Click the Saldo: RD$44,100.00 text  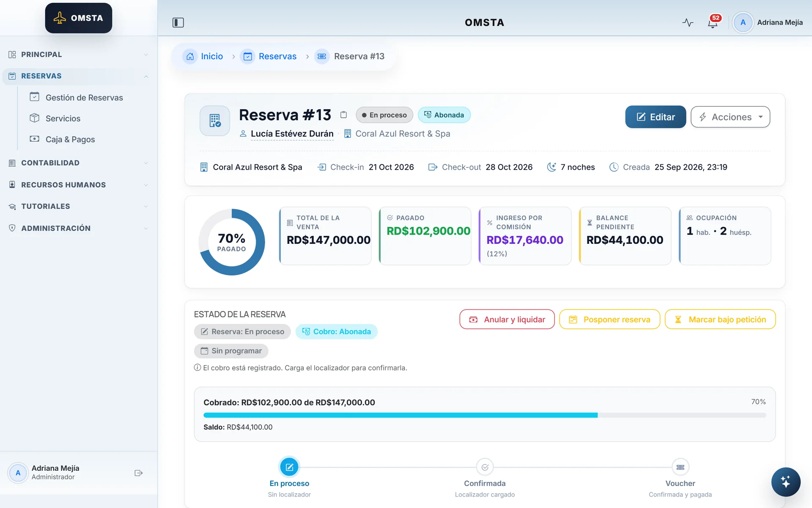(x=238, y=427)
